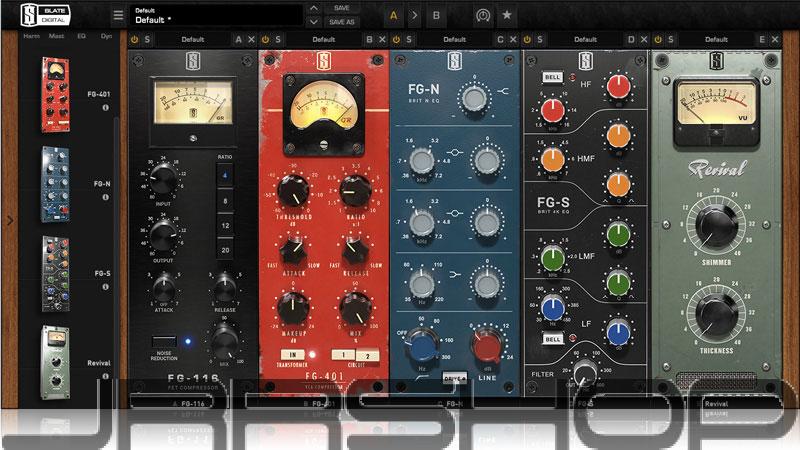Open the circular dial settings icon
This screenshot has height=450, width=800.
click(483, 15)
